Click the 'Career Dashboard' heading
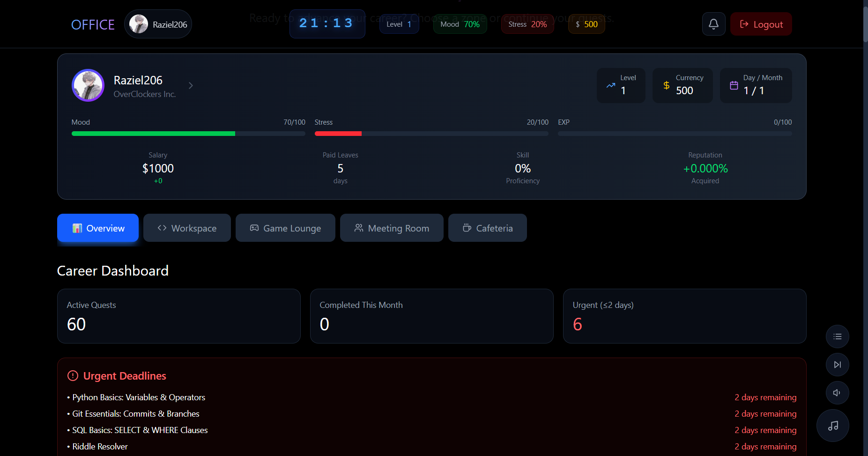This screenshot has width=868, height=456. pos(113,271)
